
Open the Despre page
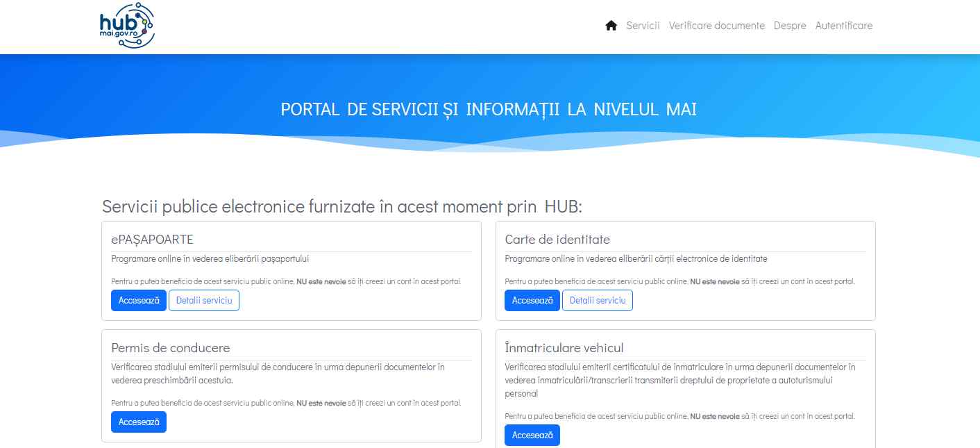(x=790, y=26)
